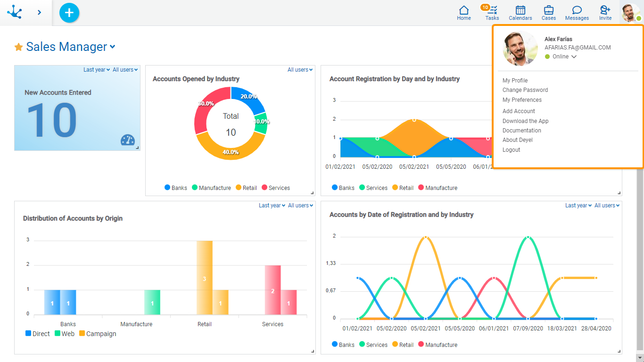Image resolution: width=644 pixels, height=362 pixels.
Task: Click the user avatar thumbnail in top bar
Action: pos(630,13)
